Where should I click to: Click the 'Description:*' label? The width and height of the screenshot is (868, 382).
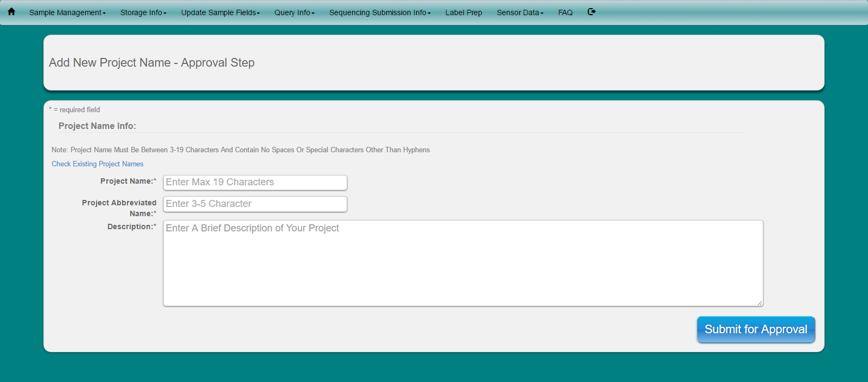(132, 226)
